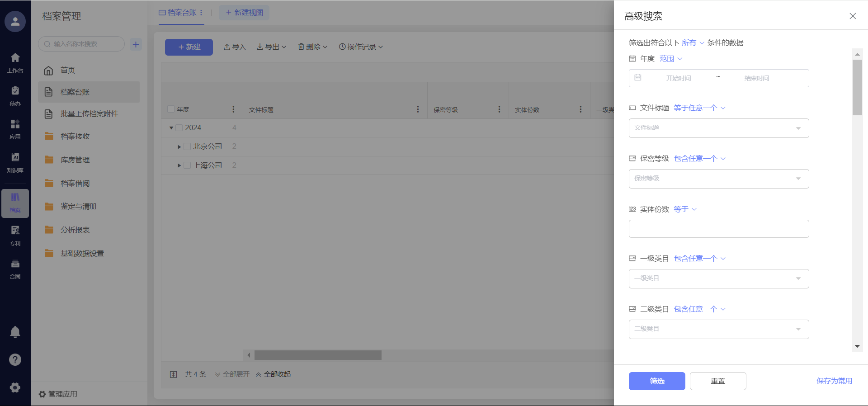Check the 2024 row checkbox

pos(179,128)
